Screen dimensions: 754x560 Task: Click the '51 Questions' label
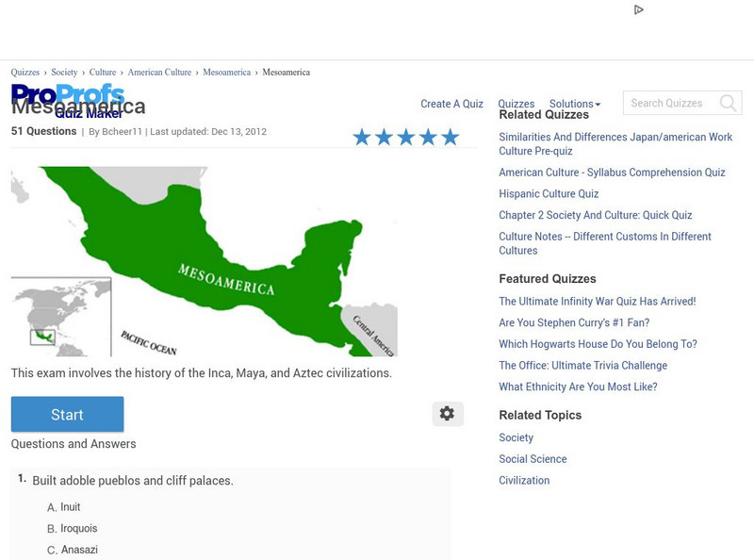43,131
